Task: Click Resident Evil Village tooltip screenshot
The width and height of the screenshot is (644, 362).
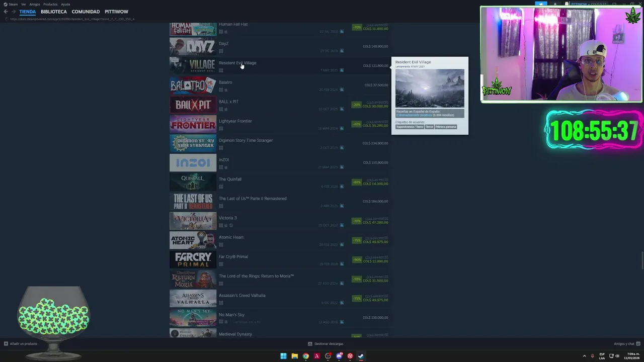Action: click(430, 88)
